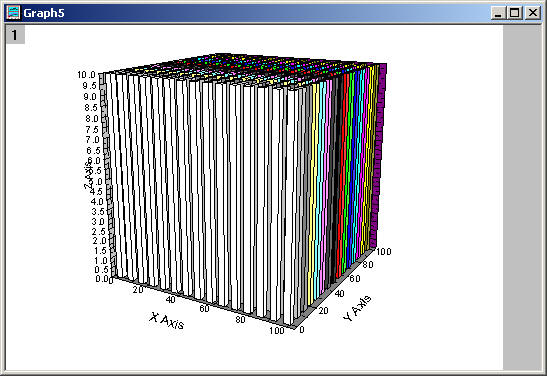Click the 10.0 Z axis tick label
The height and width of the screenshot is (376, 547).
click(86, 75)
